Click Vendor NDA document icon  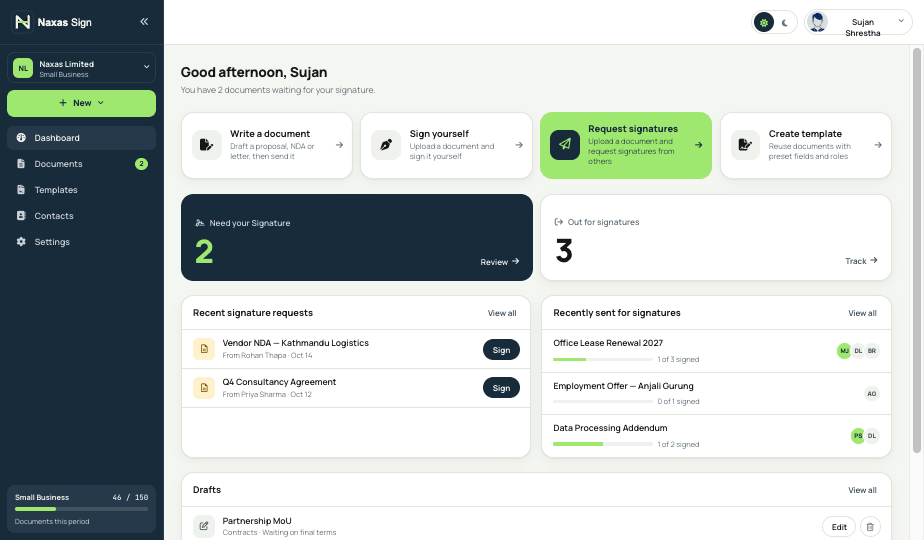204,349
